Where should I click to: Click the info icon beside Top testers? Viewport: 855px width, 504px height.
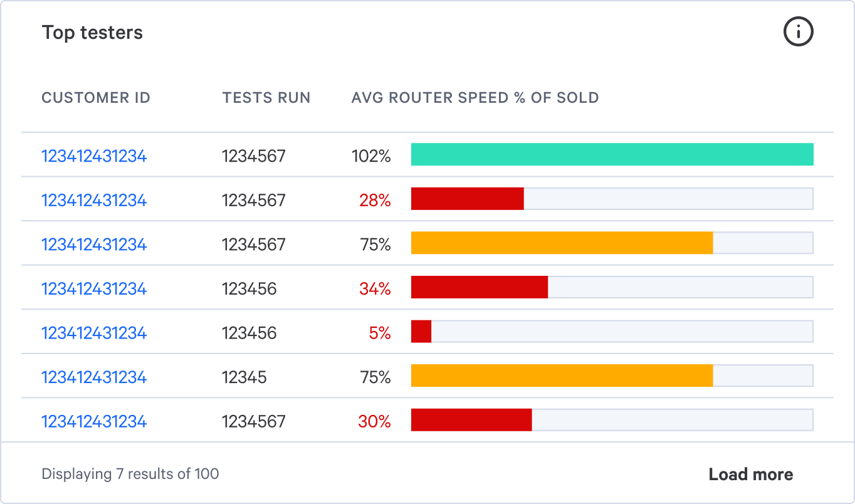tap(798, 32)
